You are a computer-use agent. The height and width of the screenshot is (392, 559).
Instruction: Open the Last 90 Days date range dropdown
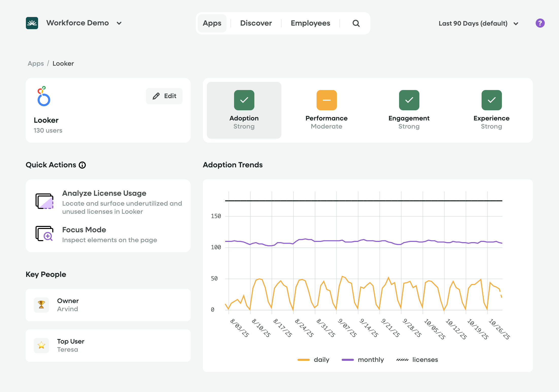(478, 24)
